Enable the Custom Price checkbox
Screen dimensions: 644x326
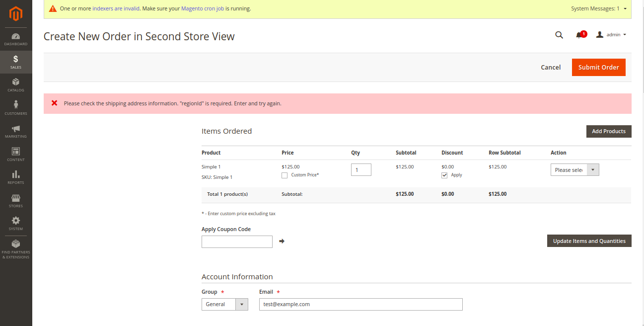285,175
